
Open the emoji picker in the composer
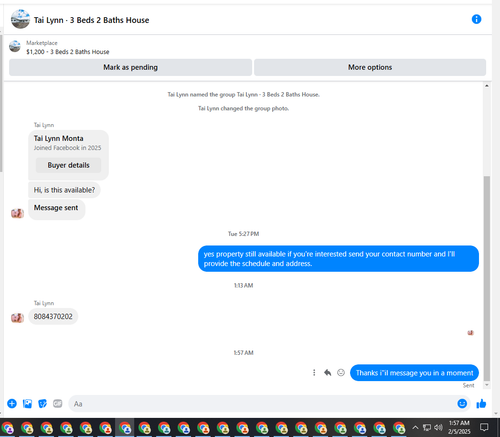(x=462, y=404)
